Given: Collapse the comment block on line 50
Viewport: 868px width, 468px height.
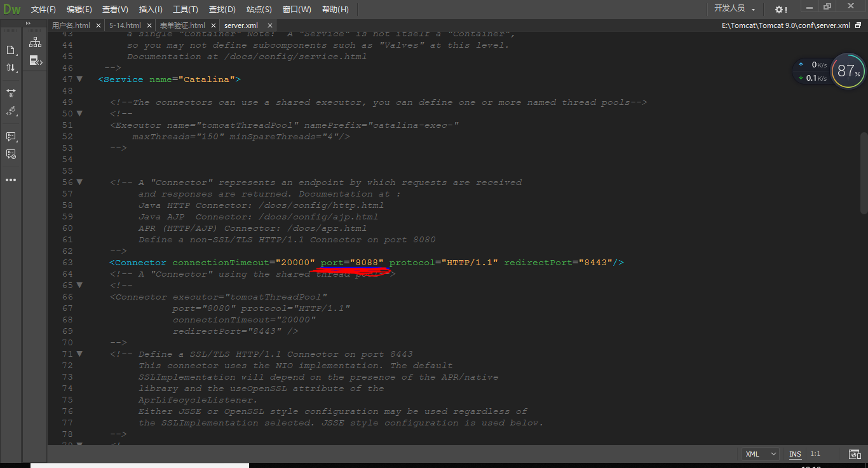Looking at the screenshot, I should click(x=79, y=114).
